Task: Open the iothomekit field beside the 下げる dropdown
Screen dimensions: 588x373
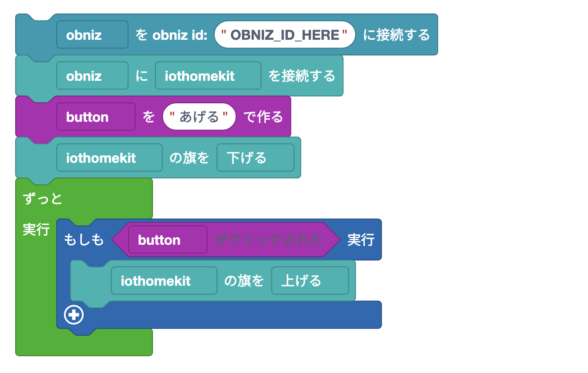Action: [x=109, y=158]
